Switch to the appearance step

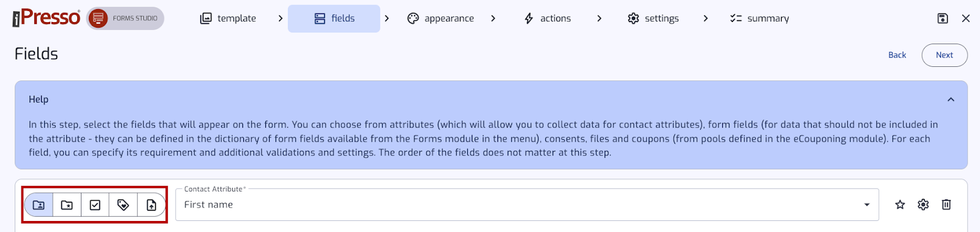440,18
